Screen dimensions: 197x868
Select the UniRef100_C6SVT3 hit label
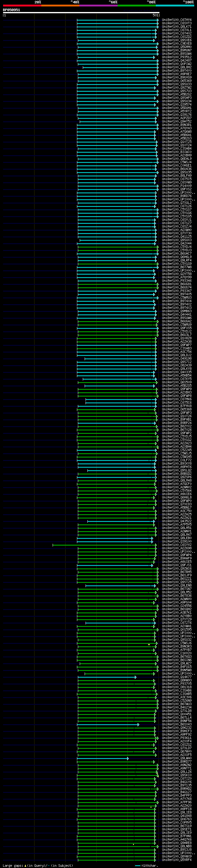(176, 24)
